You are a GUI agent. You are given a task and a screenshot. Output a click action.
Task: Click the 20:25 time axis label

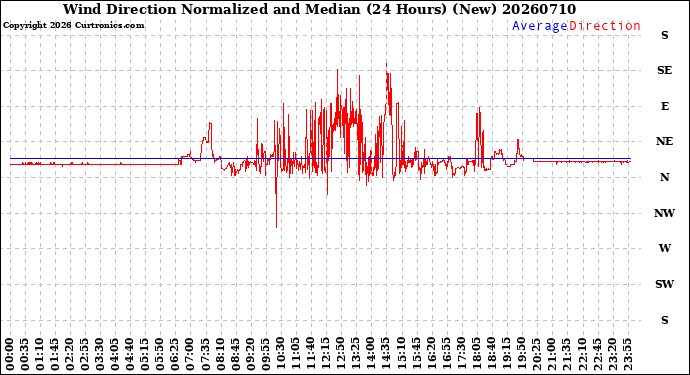click(536, 355)
